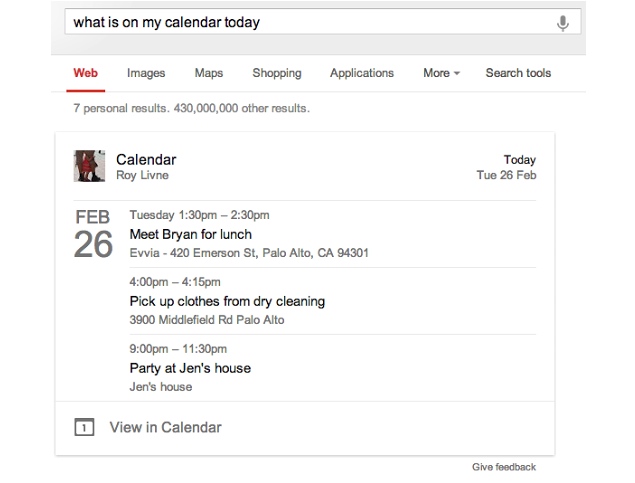The width and height of the screenshot is (635, 483).
Task: Click the View in Calendar link
Action: click(165, 427)
